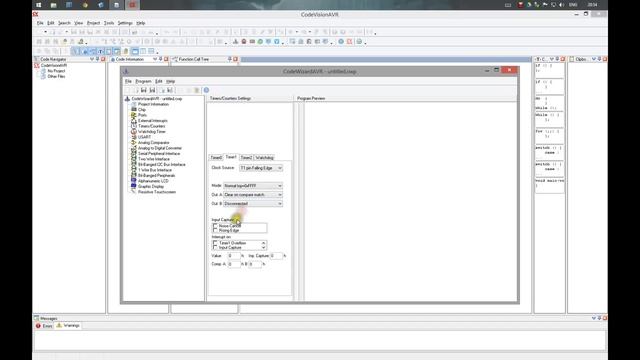This screenshot has width=640, height=360.
Task: Close the Code Navigator panel
Action: click(x=103, y=59)
